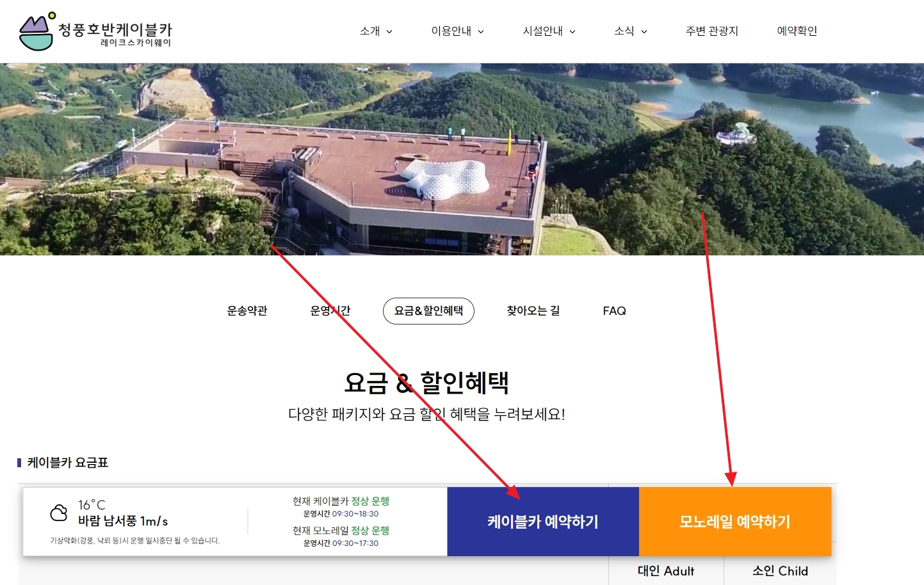Viewport: 924px width, 585px height.
Task: Select the 운송약관 tab
Action: point(248,311)
